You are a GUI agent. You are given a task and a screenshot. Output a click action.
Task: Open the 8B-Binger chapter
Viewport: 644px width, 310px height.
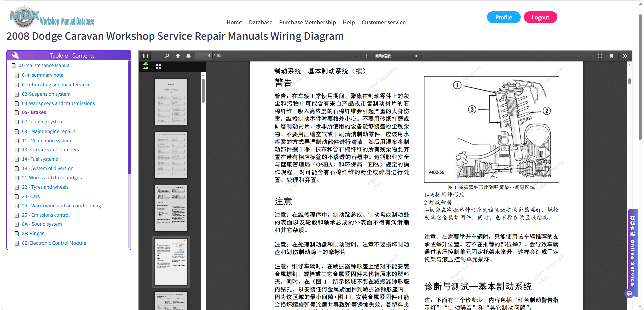[33, 234]
